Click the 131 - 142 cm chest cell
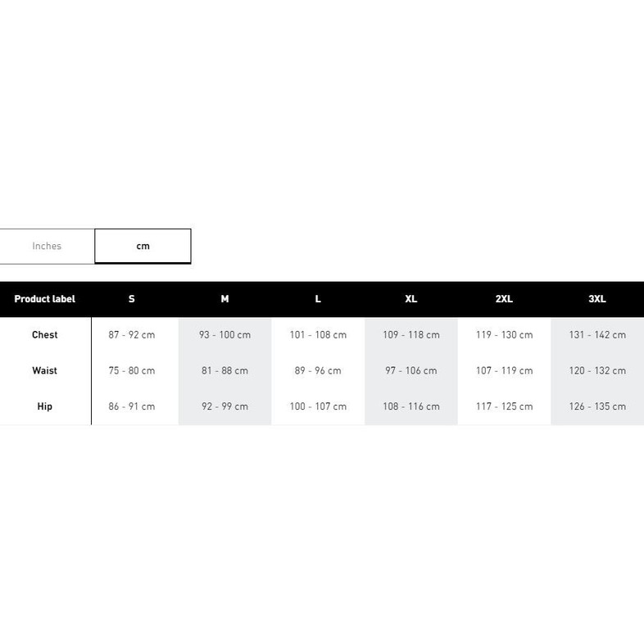 (x=597, y=334)
